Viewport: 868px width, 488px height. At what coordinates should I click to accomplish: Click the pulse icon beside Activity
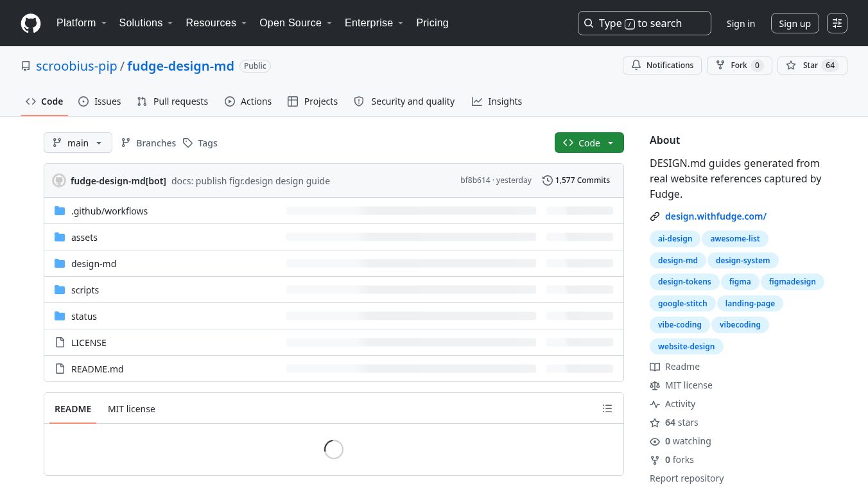click(x=655, y=404)
